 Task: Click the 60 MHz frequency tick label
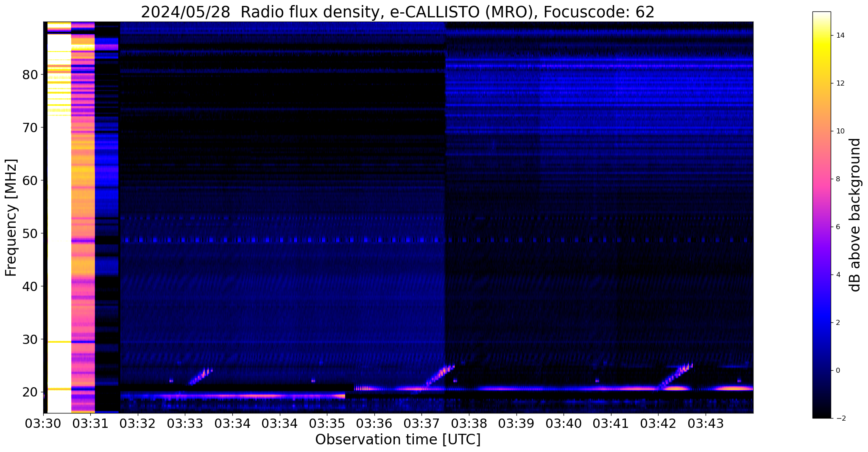tap(30, 180)
